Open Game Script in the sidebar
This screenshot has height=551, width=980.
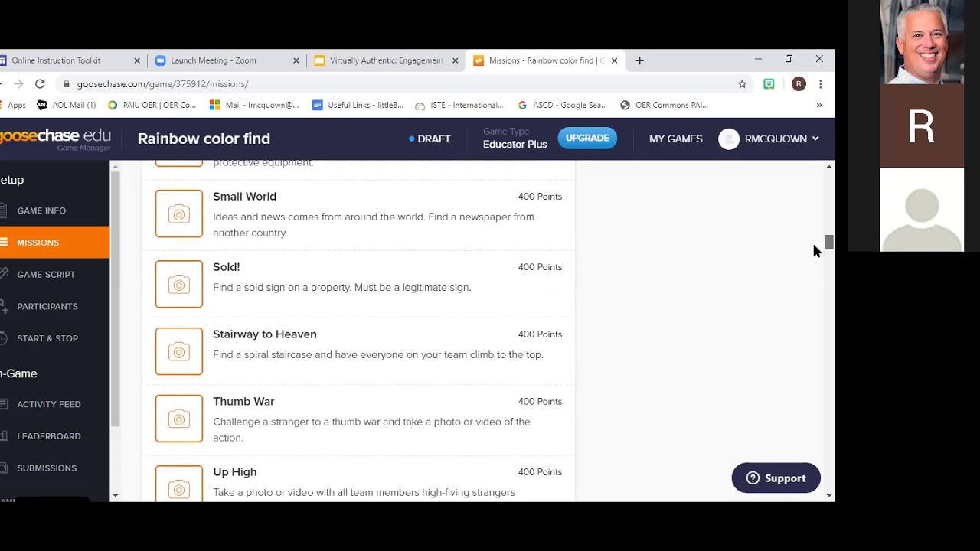click(46, 275)
